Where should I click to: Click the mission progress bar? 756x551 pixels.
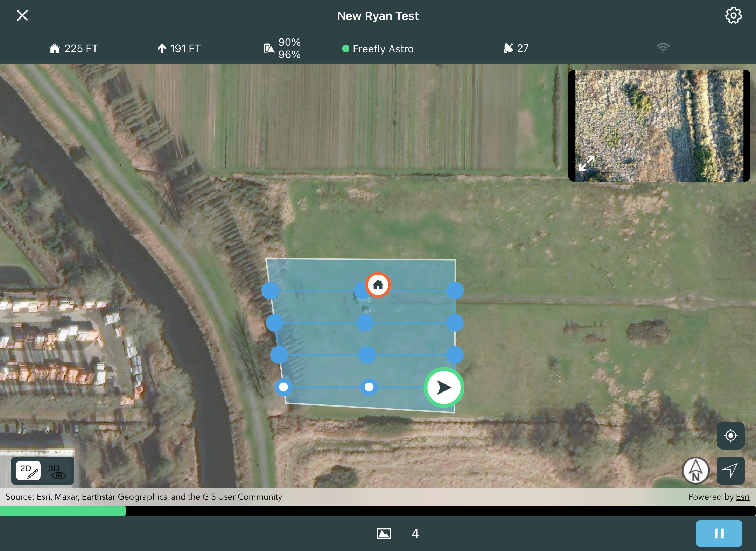378,511
